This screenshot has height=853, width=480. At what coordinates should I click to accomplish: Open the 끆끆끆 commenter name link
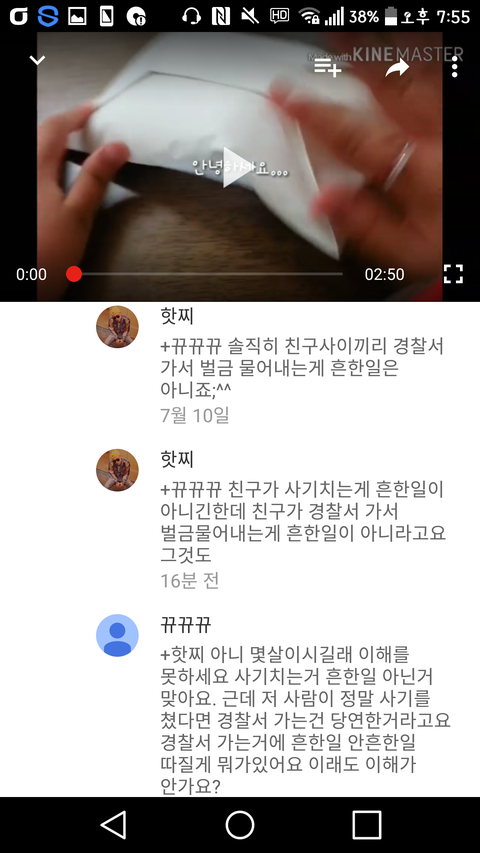click(x=186, y=625)
